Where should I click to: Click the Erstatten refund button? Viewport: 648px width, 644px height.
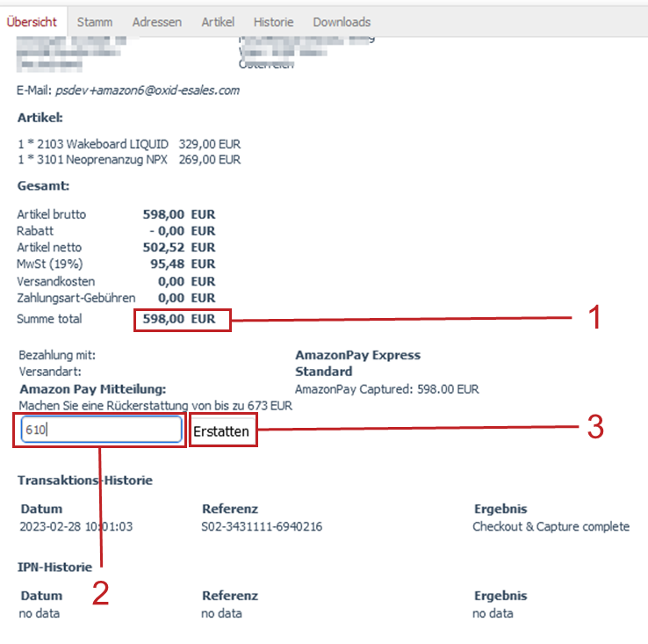pos(221,431)
